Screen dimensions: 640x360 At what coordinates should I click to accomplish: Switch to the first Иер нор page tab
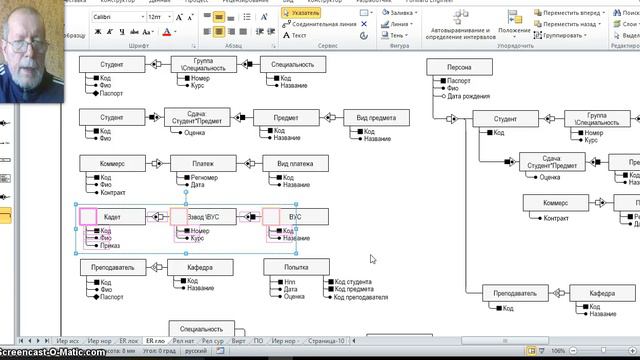tap(100, 341)
